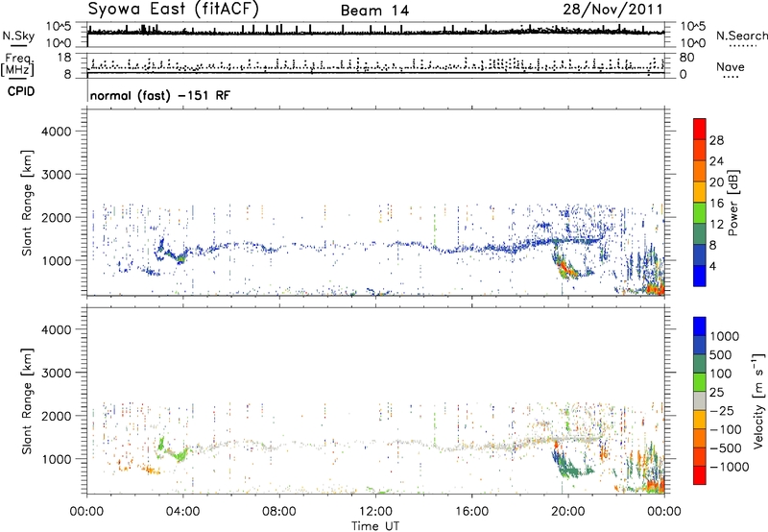The width and height of the screenshot is (768, 532).
Task: Pick the red bottom velocity colorbar segment
Action: pyautogui.click(x=700, y=475)
